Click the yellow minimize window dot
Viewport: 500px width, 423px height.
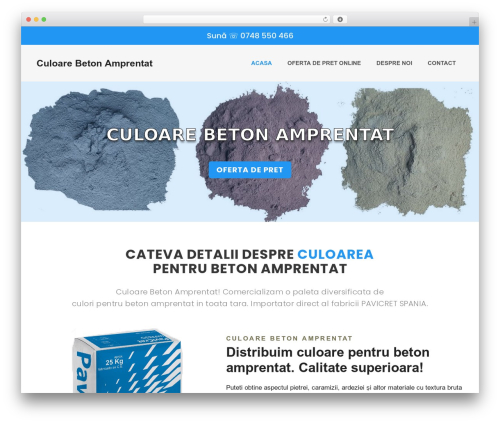[x=36, y=20]
